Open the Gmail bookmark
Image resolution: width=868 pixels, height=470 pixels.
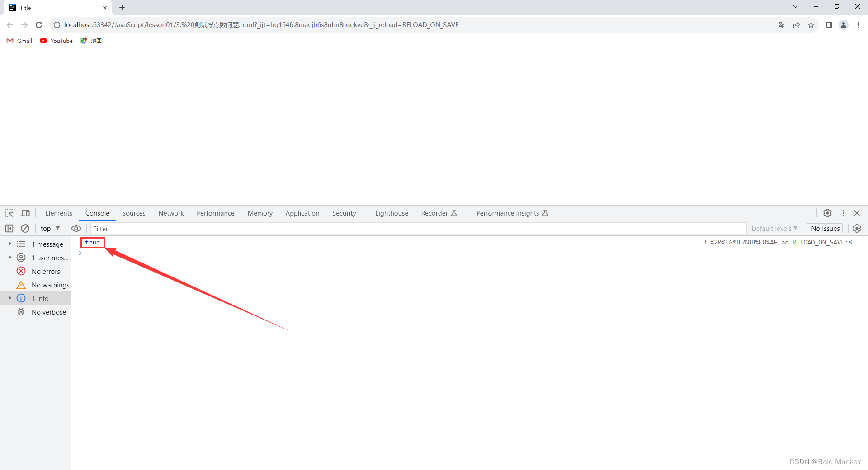click(19, 41)
